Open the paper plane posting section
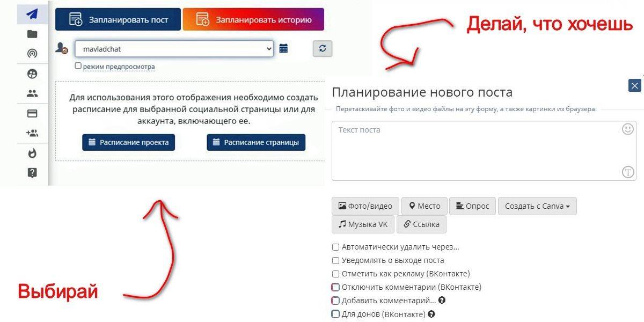The image size is (644, 322). tap(32, 14)
